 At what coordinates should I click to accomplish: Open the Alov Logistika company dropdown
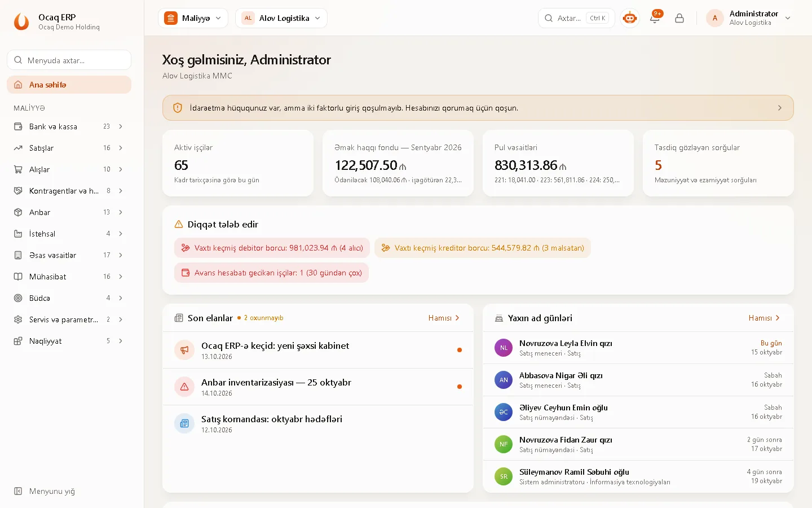[281, 18]
